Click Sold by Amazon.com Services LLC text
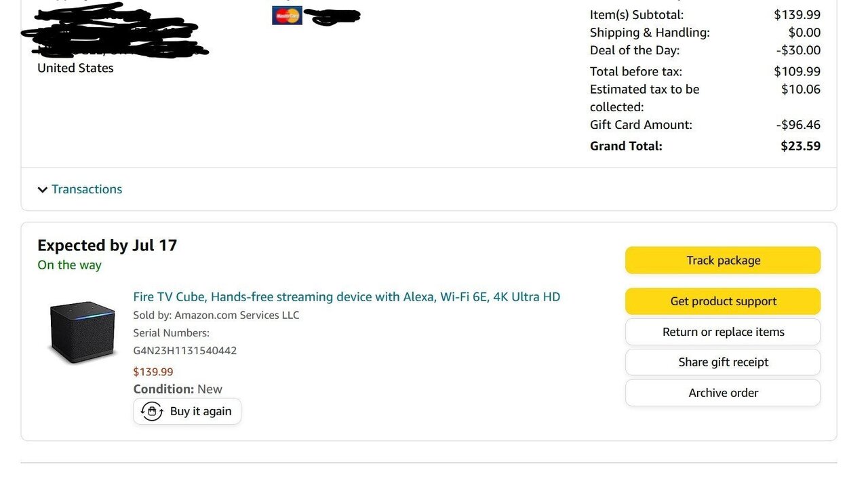868x479 pixels. (x=216, y=315)
